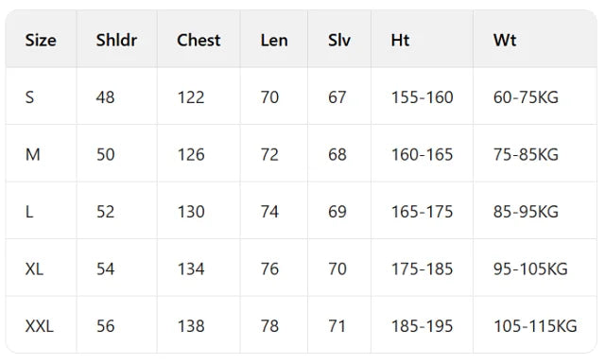The image size is (605, 364).
Task: Select the L size row label
Action: [x=29, y=212]
